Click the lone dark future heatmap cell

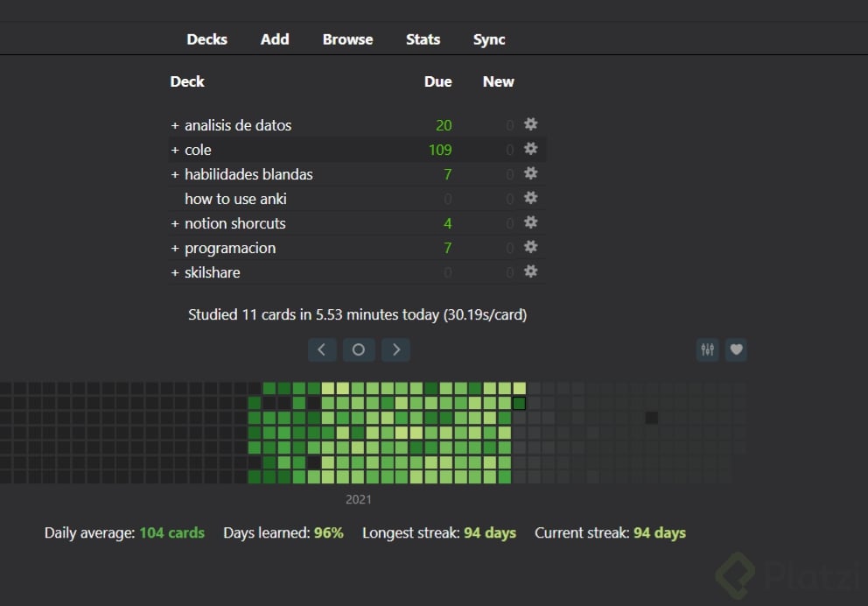tap(652, 418)
